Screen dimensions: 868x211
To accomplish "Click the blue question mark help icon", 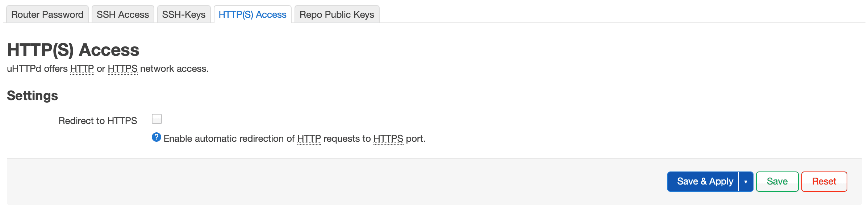I will (x=157, y=137).
